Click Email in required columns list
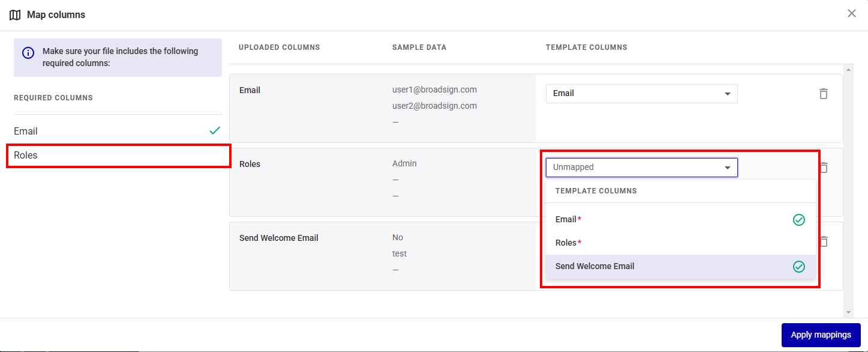The image size is (868, 352). pyautogui.click(x=26, y=132)
